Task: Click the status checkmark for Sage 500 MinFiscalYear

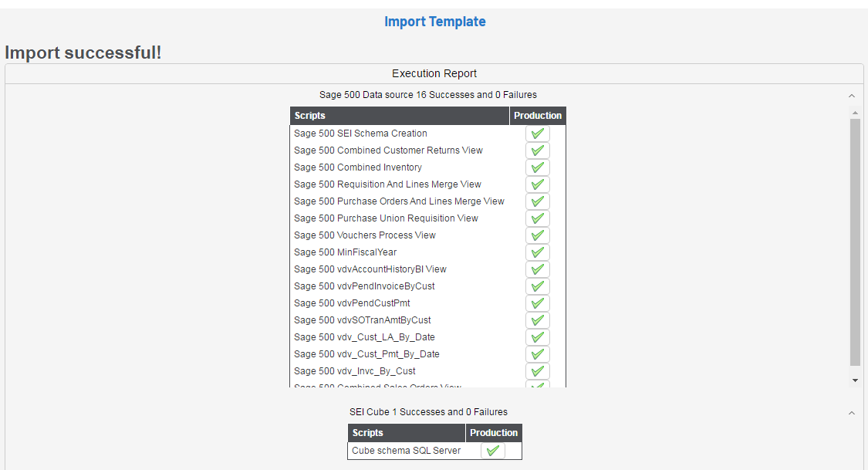Action: pos(538,252)
